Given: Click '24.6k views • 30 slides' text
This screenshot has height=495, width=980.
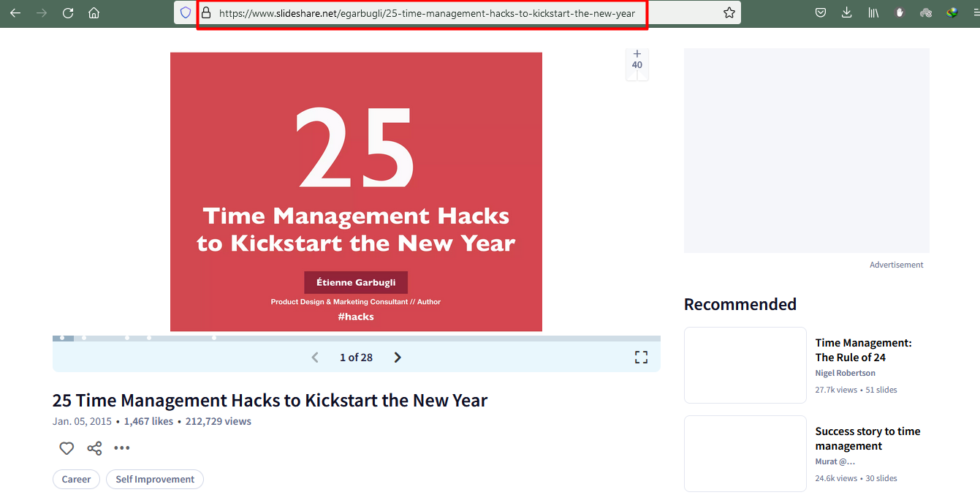Looking at the screenshot, I should coord(856,478).
